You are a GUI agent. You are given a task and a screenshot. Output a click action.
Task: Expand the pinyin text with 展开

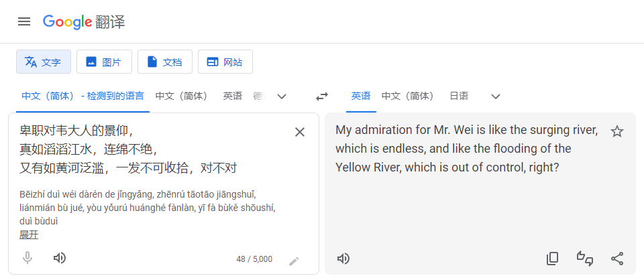point(29,234)
